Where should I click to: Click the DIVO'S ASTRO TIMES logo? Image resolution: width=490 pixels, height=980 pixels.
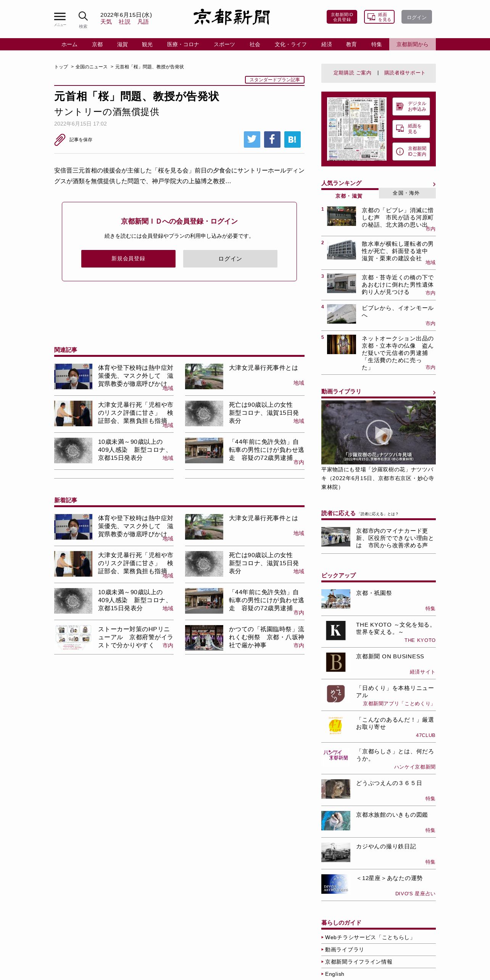coord(336,884)
